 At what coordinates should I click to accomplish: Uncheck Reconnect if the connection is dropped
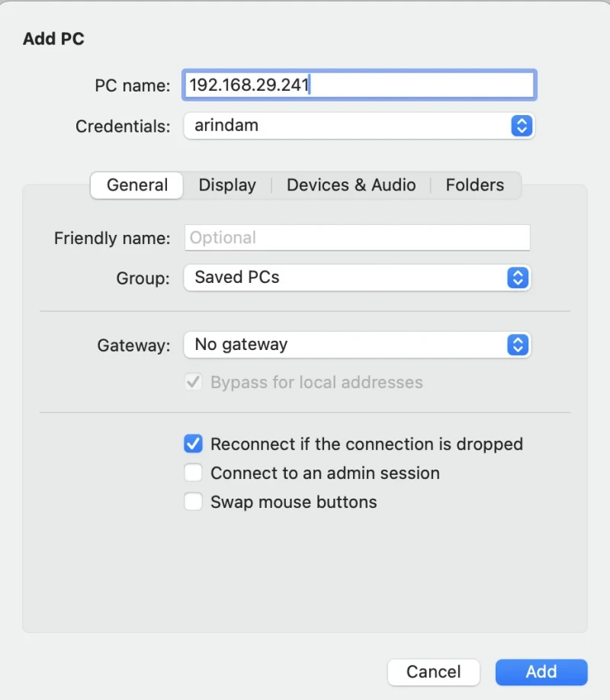coord(194,444)
